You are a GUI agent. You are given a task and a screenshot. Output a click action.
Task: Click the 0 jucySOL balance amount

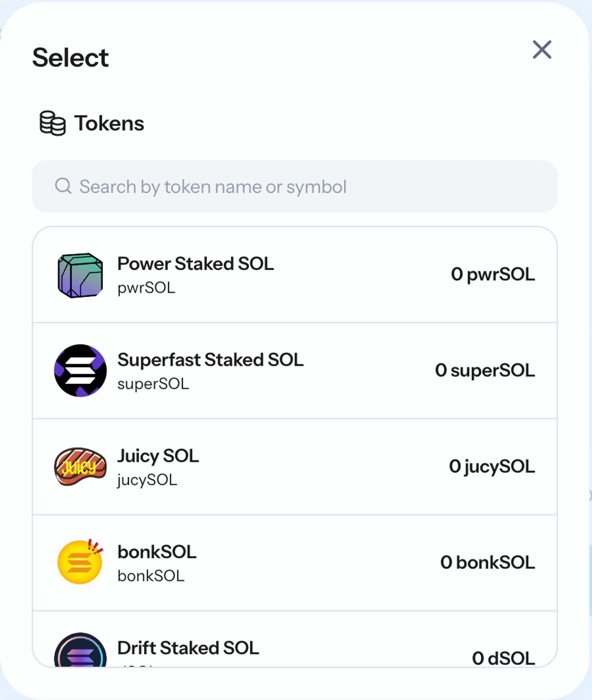(492, 466)
